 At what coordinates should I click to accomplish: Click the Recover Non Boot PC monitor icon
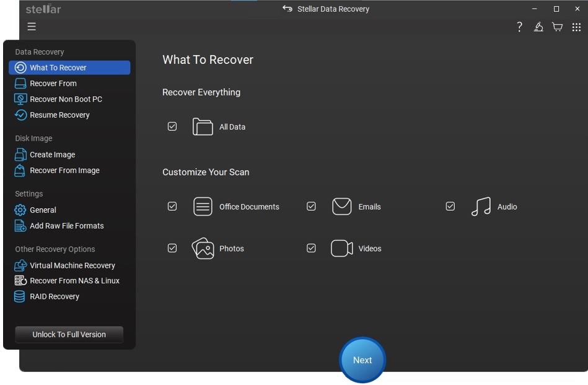point(20,99)
